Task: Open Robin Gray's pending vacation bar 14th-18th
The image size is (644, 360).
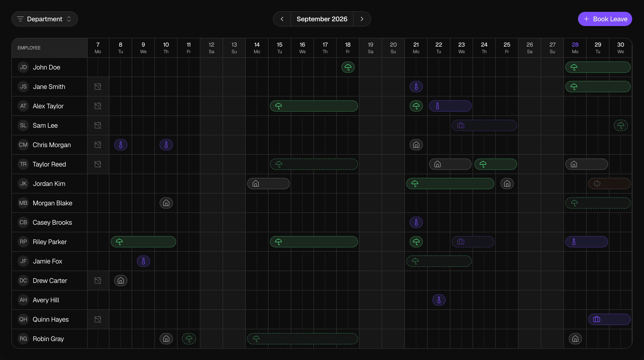Action: [303, 339]
